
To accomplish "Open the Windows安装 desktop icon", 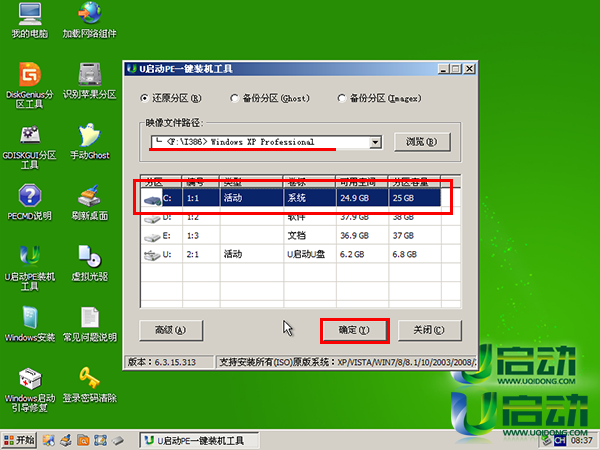I will 30,324.
